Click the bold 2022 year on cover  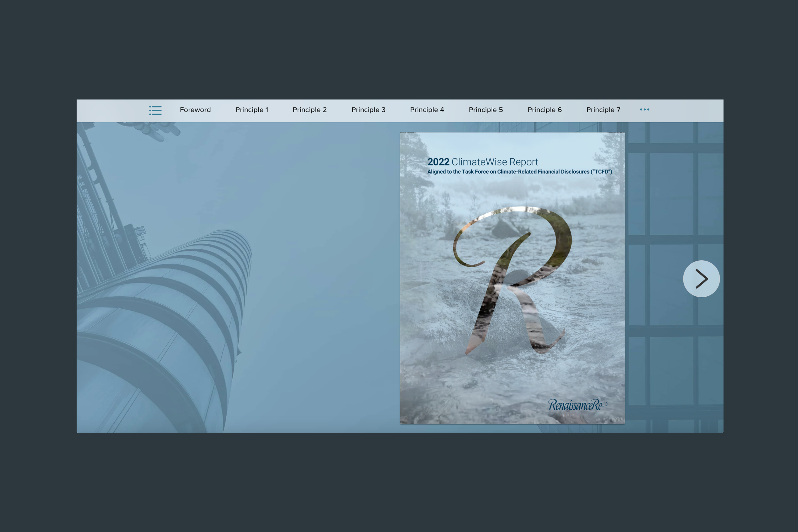pos(438,162)
